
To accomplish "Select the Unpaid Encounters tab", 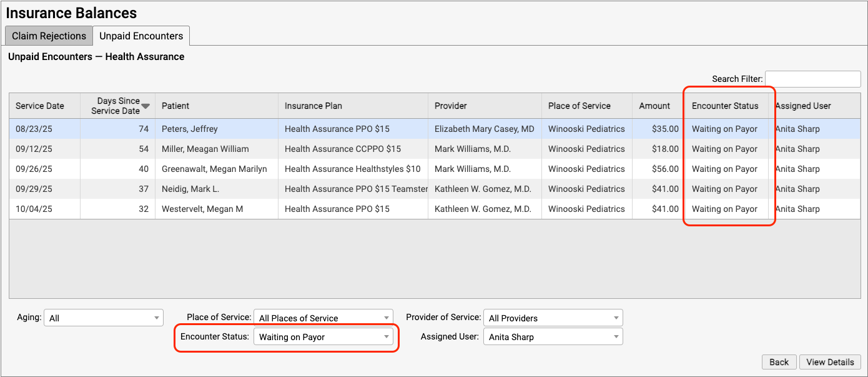I will 141,36.
